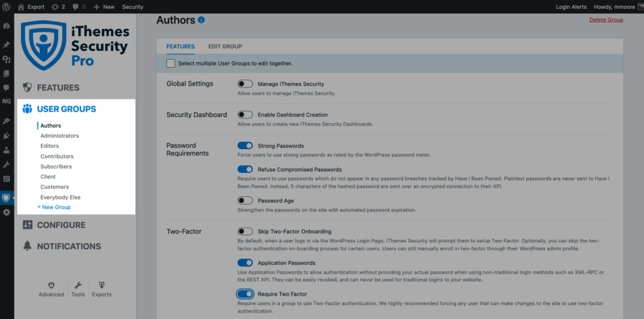Open the NG icon in sidebar
644x319 pixels.
coord(6,101)
